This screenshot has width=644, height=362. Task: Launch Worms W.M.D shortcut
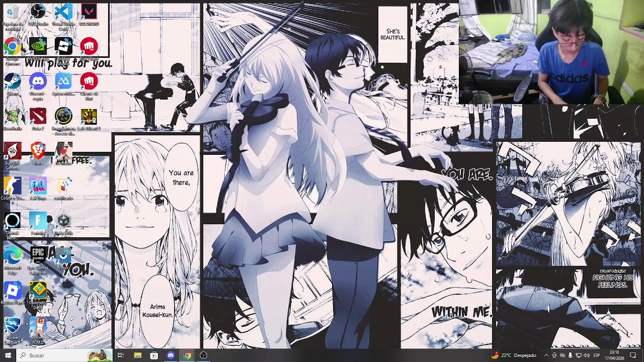click(x=38, y=331)
